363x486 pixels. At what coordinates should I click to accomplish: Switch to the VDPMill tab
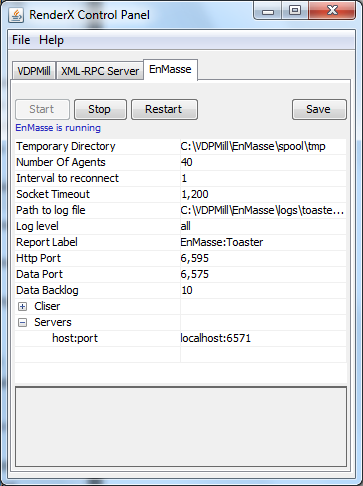point(34,71)
